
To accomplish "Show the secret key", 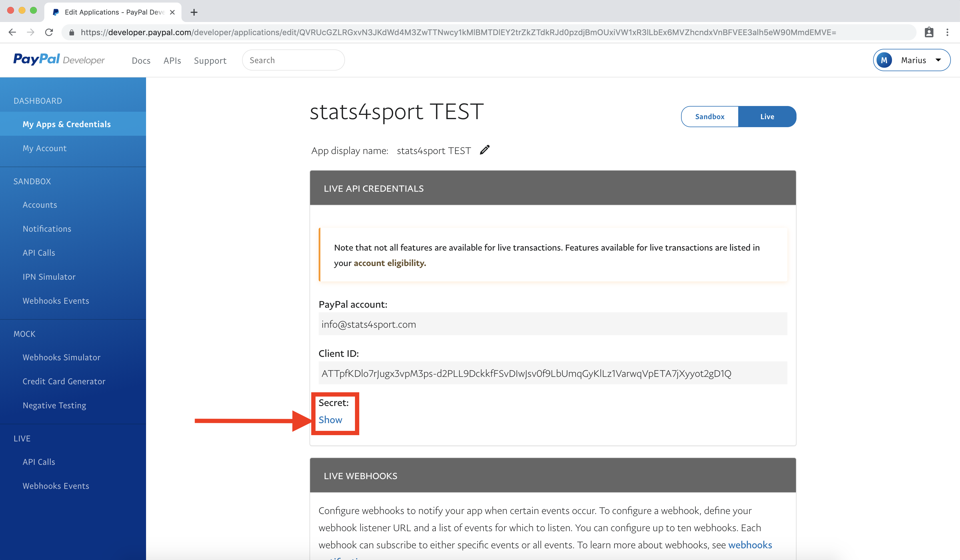I will [x=330, y=420].
